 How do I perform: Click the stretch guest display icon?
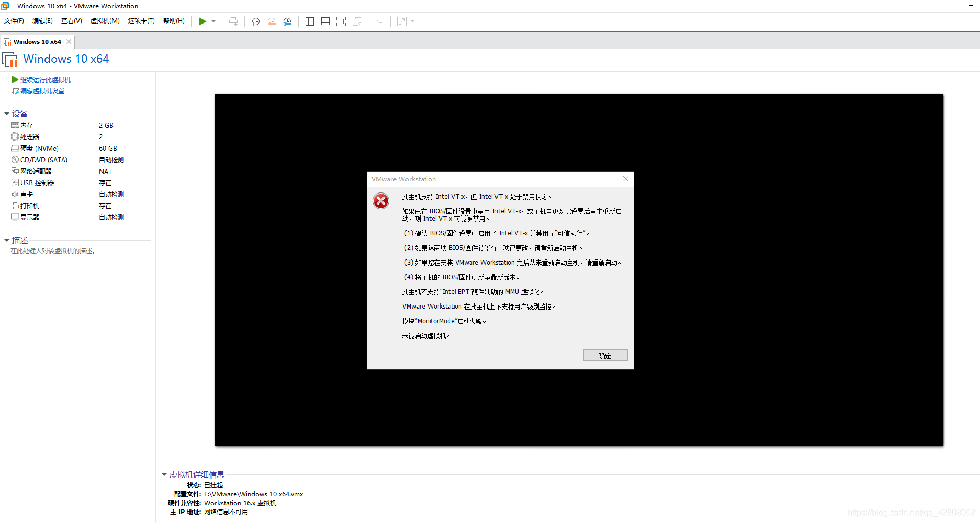pyautogui.click(x=402, y=21)
